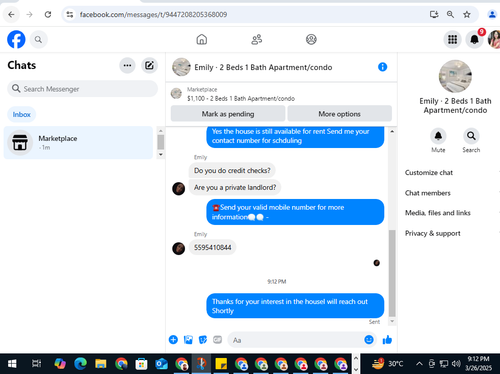Screen dimensions: 500x374
Task: Click message 'Are you a private landlord?'
Action: coord(235,187)
